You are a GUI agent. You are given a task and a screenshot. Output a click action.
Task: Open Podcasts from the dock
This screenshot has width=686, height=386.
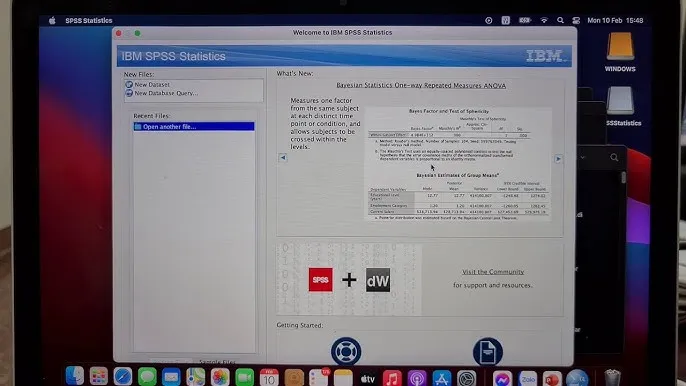tap(417, 378)
